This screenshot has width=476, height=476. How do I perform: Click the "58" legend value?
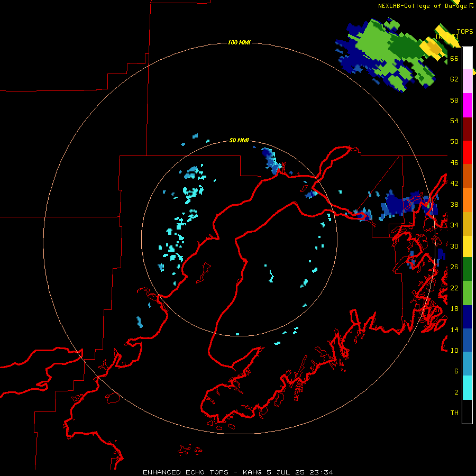(x=454, y=100)
